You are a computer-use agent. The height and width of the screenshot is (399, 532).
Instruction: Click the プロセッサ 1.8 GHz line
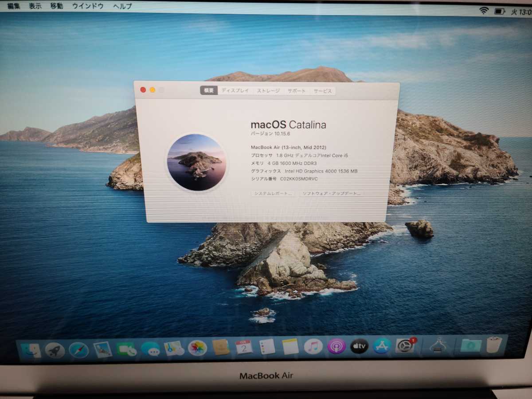tap(299, 155)
